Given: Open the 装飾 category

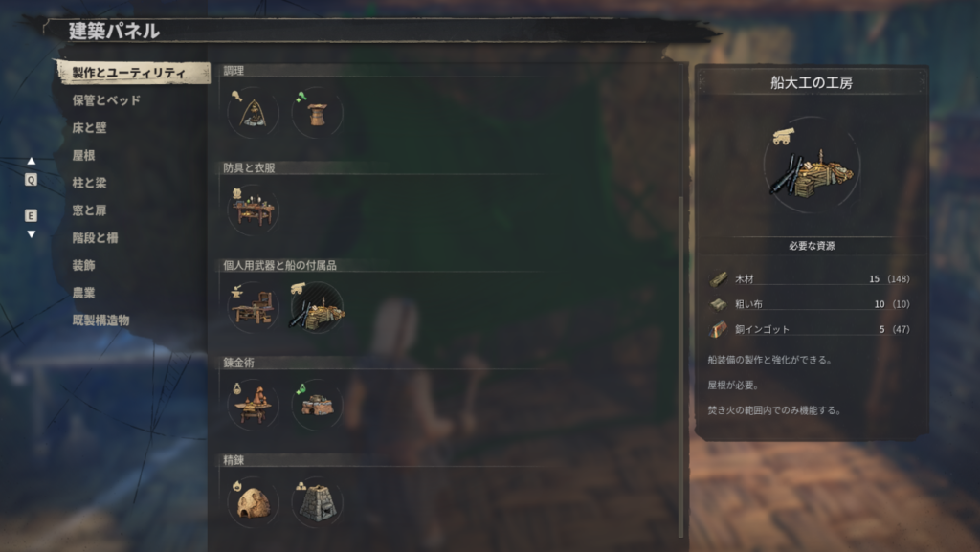Looking at the screenshot, I should (84, 265).
